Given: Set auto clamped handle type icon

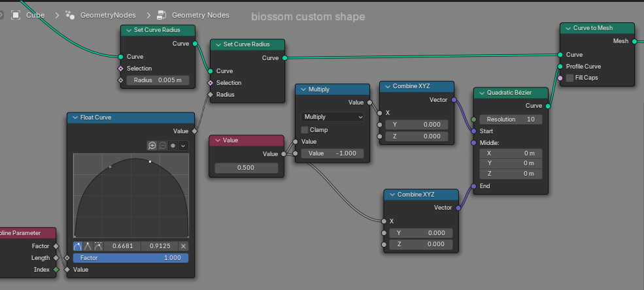Looking at the screenshot, I should coord(98,246).
